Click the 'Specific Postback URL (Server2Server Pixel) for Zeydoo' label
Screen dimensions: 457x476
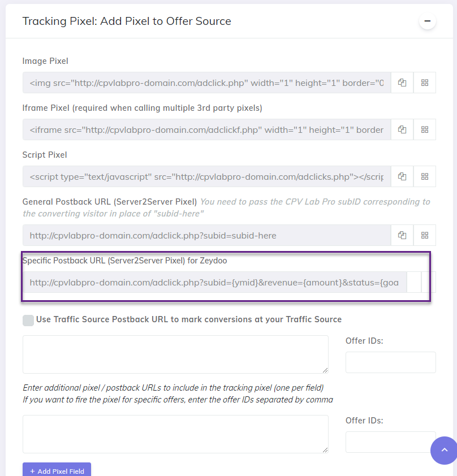point(125,261)
